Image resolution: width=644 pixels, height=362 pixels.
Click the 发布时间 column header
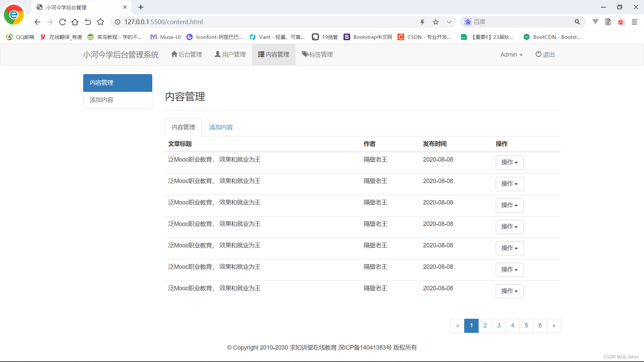435,144
